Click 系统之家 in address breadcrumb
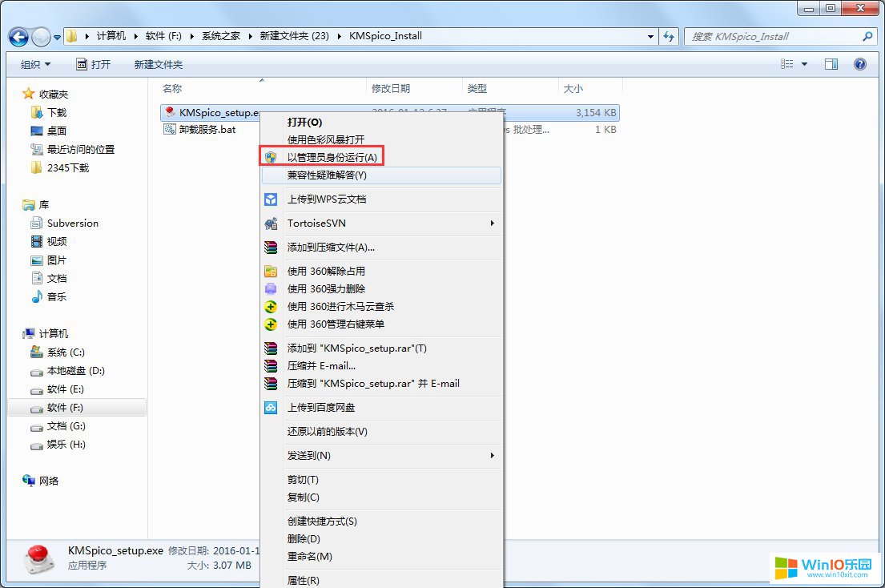Viewport: 885px width, 588px height. [221, 36]
